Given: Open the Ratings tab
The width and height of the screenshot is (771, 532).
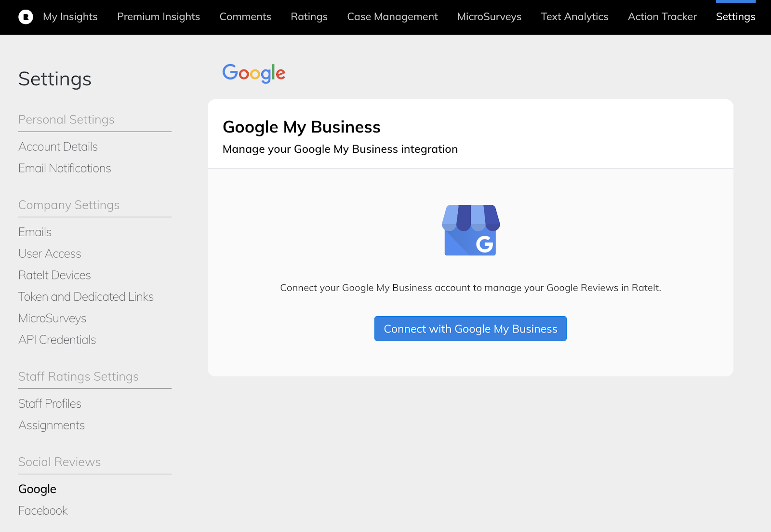Looking at the screenshot, I should tap(309, 17).
